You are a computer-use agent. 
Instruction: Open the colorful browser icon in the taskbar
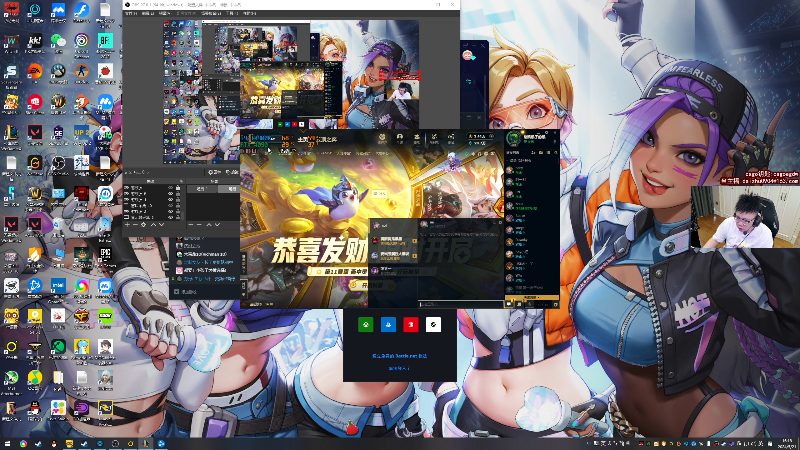pos(23,444)
